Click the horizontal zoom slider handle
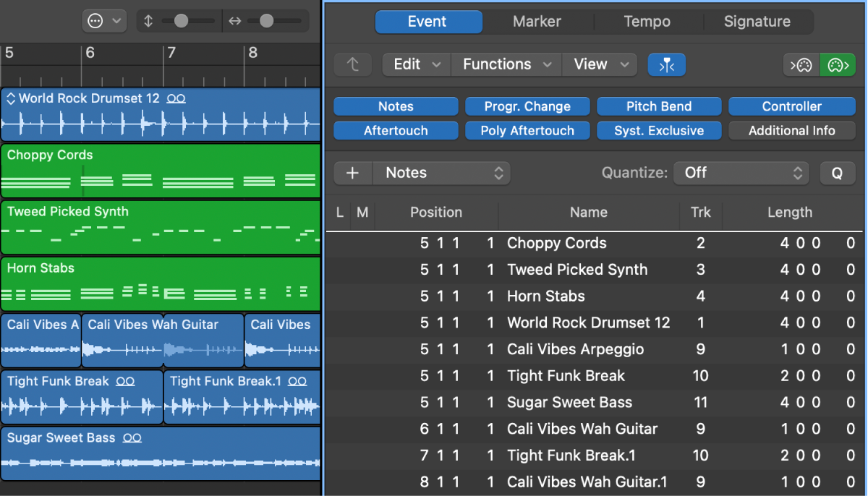Viewport: 868px width, 496px height. 266,21
